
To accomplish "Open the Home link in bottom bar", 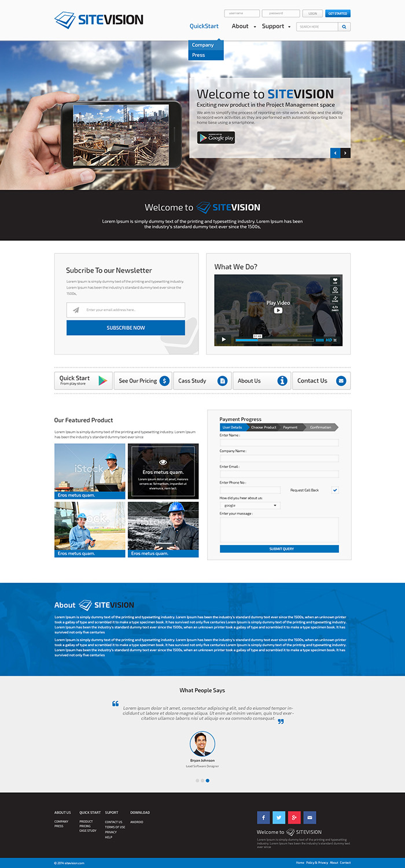I will [300, 863].
